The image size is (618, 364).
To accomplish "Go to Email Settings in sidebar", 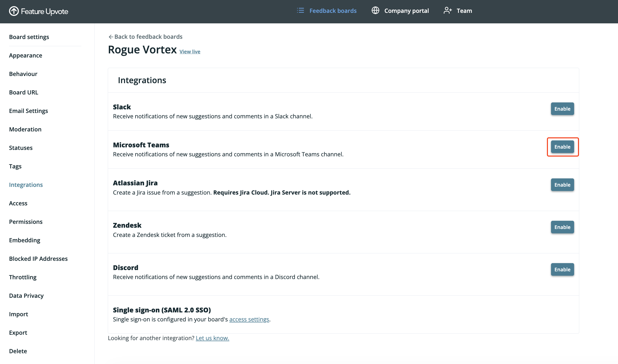I will (x=28, y=111).
